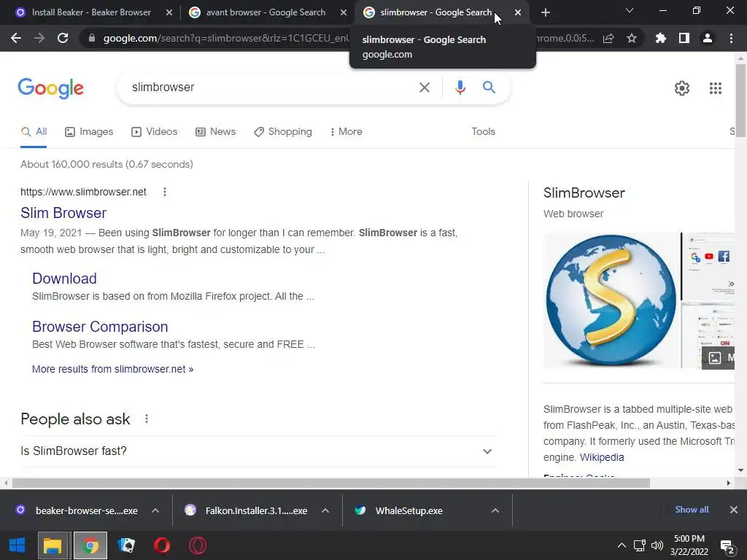Open a new tab
This screenshot has height=560, width=747.
546,12
